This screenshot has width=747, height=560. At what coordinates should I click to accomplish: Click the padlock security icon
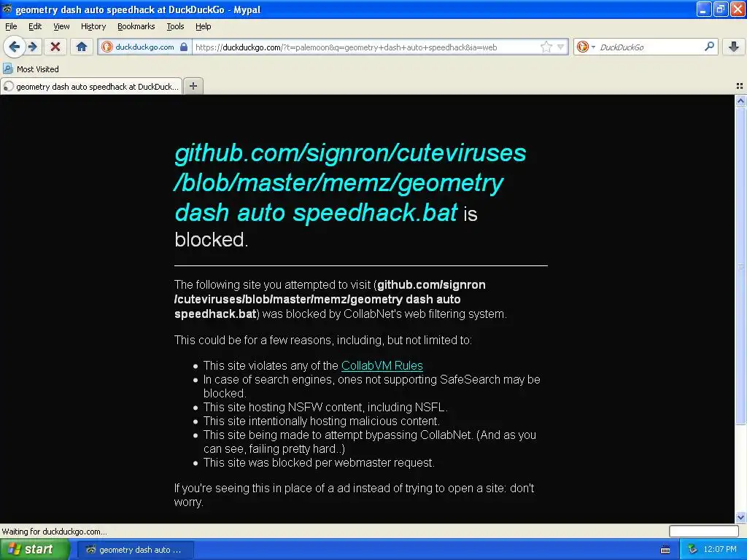pyautogui.click(x=184, y=47)
